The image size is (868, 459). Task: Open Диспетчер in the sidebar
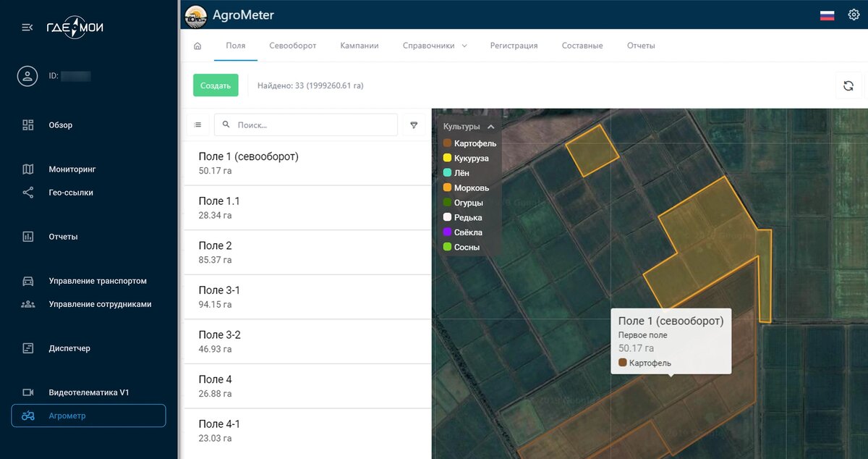[x=69, y=348]
